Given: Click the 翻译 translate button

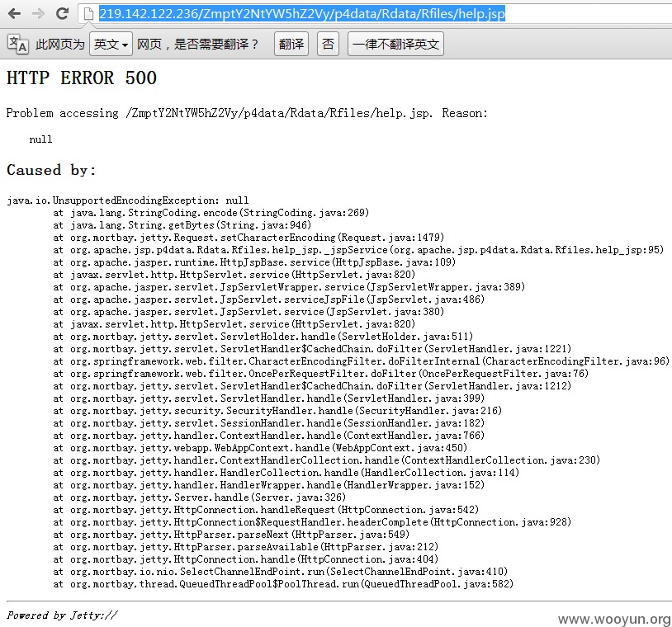Looking at the screenshot, I should pos(291,44).
